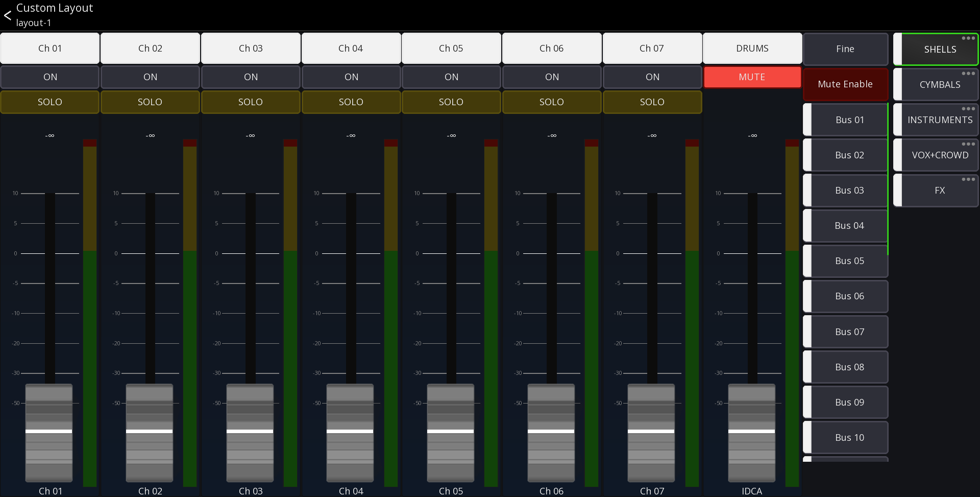Screen dimensions: 980x497
Task: Solo channel Ch 07
Action: [652, 102]
